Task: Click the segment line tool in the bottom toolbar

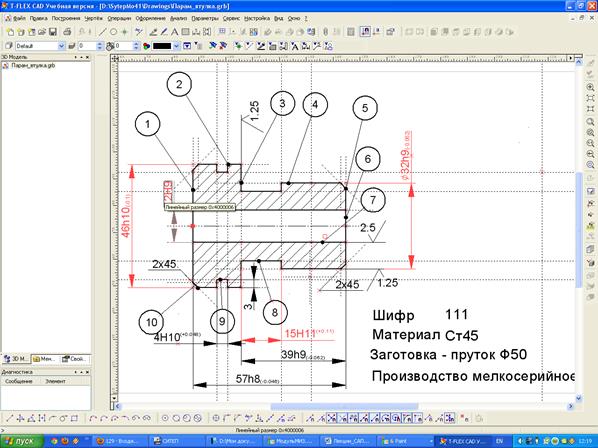Action: point(10,418)
